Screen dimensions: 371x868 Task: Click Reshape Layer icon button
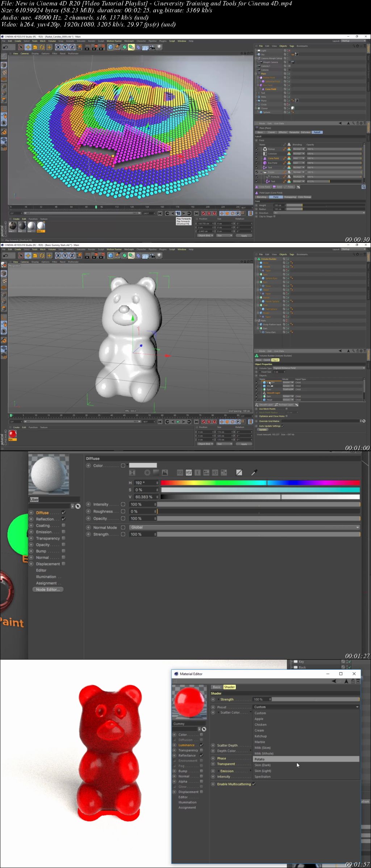(284, 405)
